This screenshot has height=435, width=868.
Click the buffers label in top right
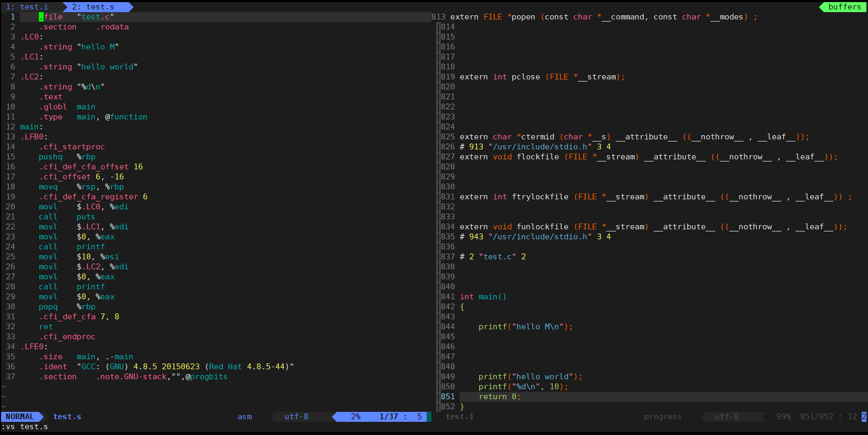click(x=844, y=7)
